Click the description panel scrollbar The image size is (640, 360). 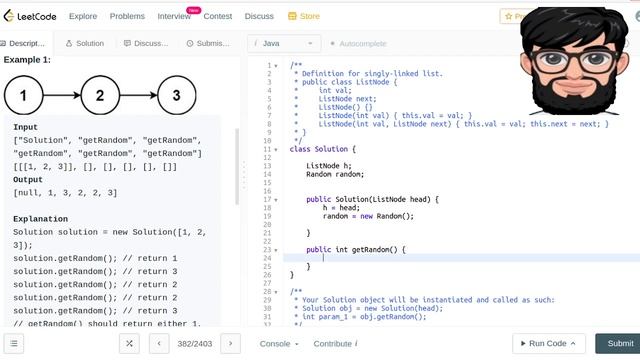[237, 167]
